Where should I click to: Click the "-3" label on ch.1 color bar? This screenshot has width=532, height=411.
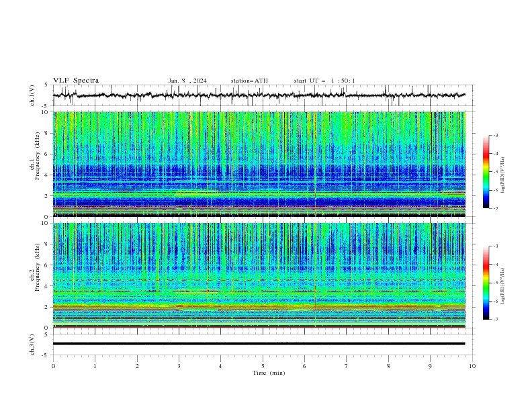click(496, 135)
